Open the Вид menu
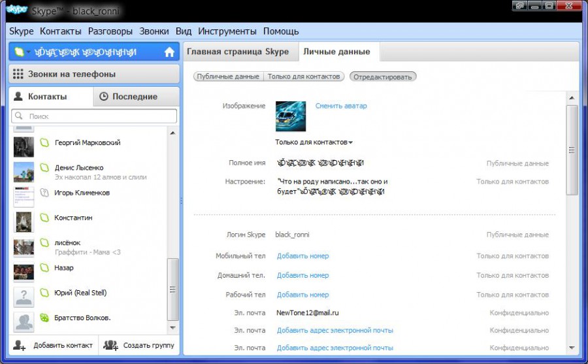Image resolution: width=588 pixels, height=364 pixels. (x=184, y=31)
